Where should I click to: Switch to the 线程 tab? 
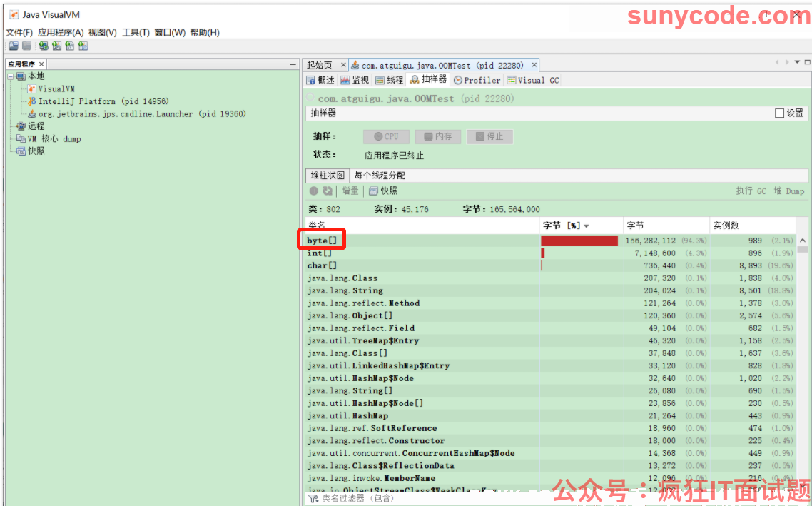click(x=389, y=80)
